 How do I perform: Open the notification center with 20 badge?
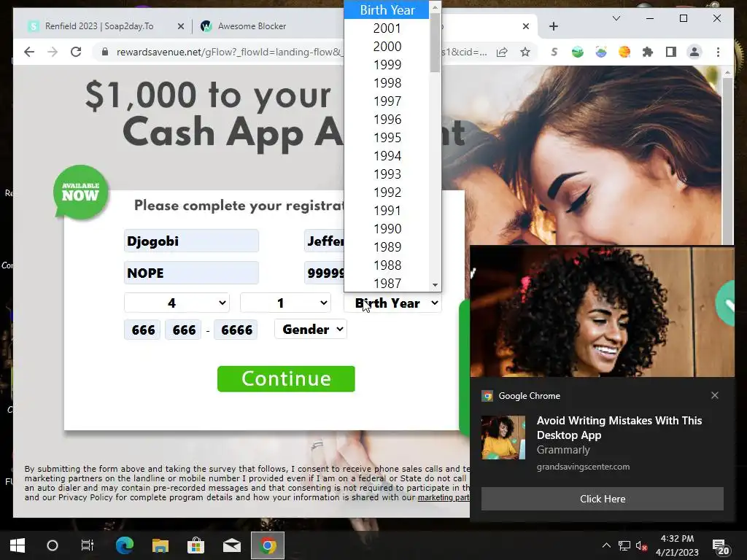coord(720,547)
